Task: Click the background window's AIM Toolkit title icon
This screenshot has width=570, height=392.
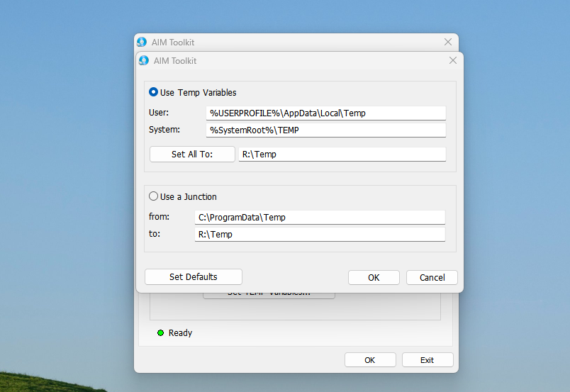Action: coord(142,43)
